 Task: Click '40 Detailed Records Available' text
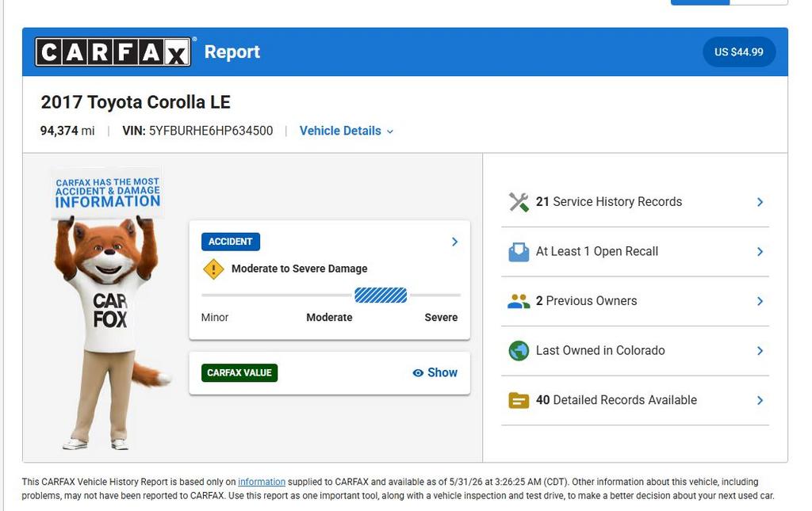[x=616, y=400]
